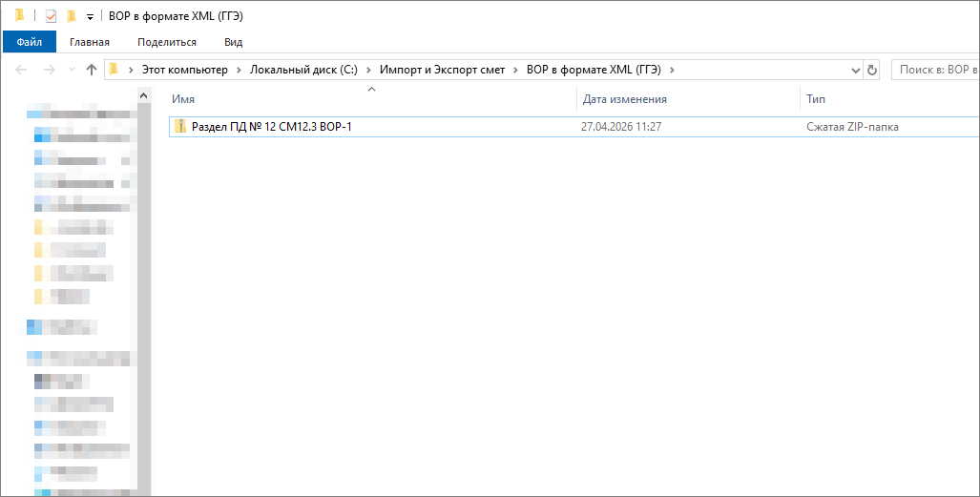Refresh the current folder
The width and height of the screenshot is (980, 497).
pyautogui.click(x=872, y=70)
